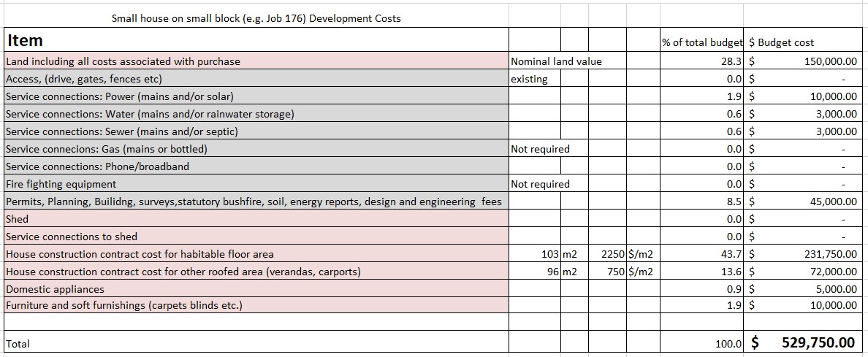Screen dimensions: 868x357
Task: Select the 103 habitable floor area cell
Action: [x=549, y=254]
